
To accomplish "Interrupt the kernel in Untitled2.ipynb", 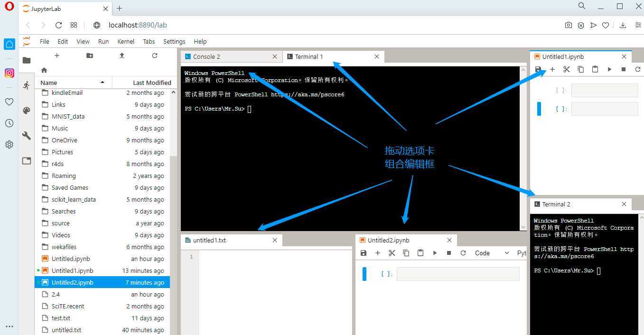I will [449, 253].
